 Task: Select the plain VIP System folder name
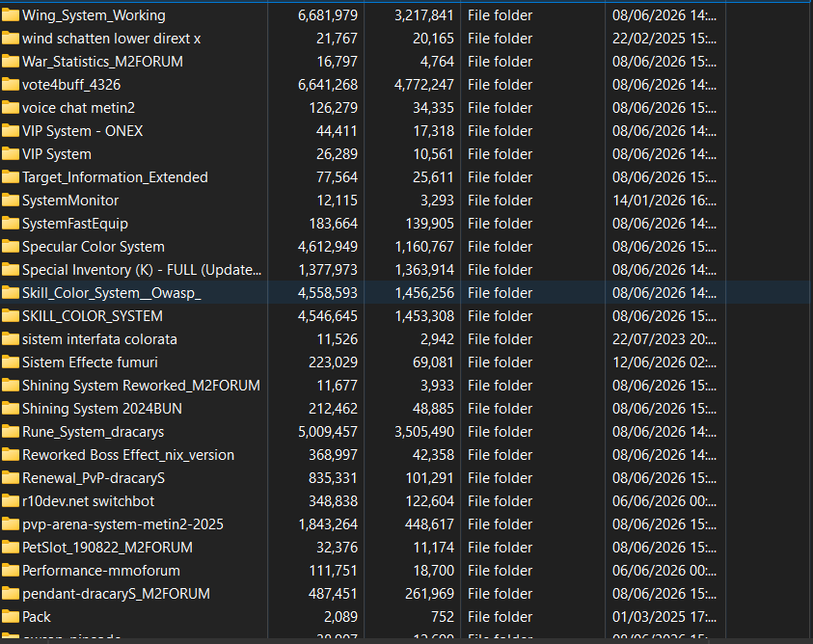pos(57,154)
